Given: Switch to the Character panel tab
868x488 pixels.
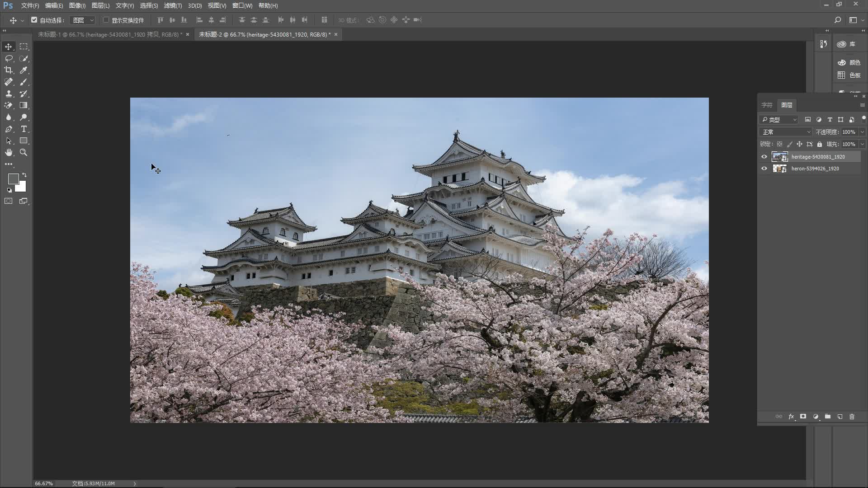Looking at the screenshot, I should click(x=767, y=105).
